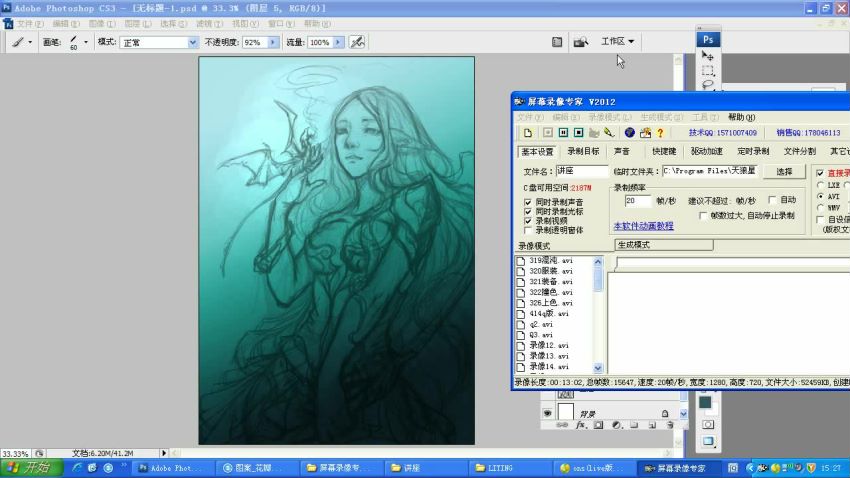Click the frame rate field showing 20

pyautogui.click(x=637, y=201)
